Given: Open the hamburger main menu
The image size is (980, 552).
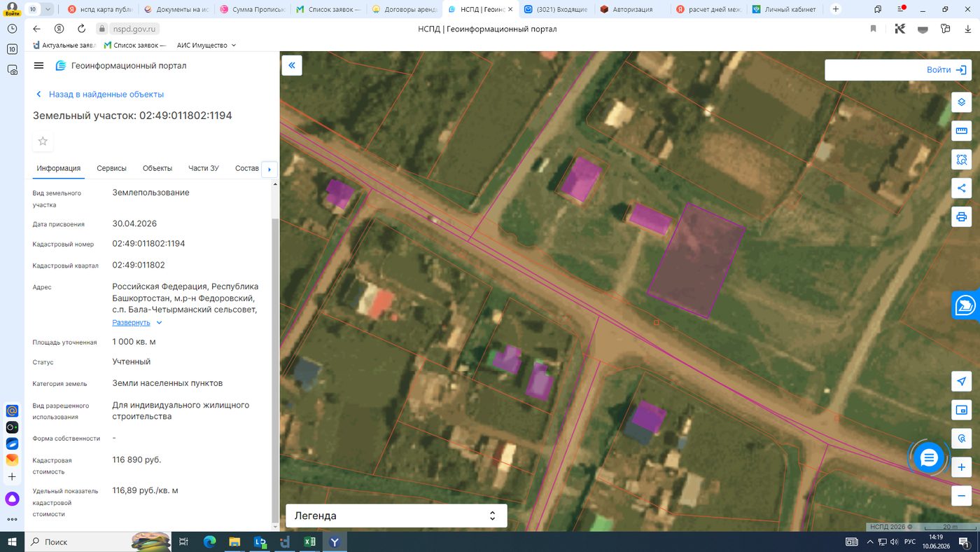Looking at the screenshot, I should [x=38, y=66].
